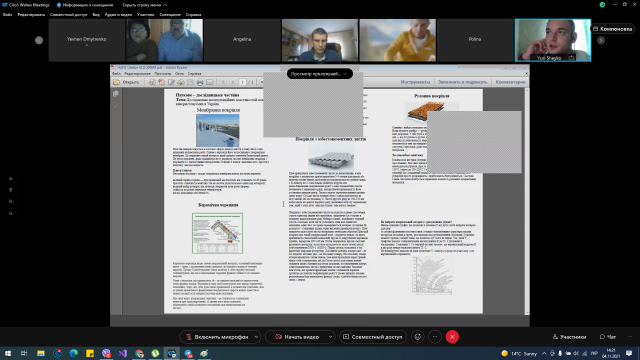The image size is (640, 360).
Task: Expand the microphone options arrow
Action: click(x=256, y=337)
